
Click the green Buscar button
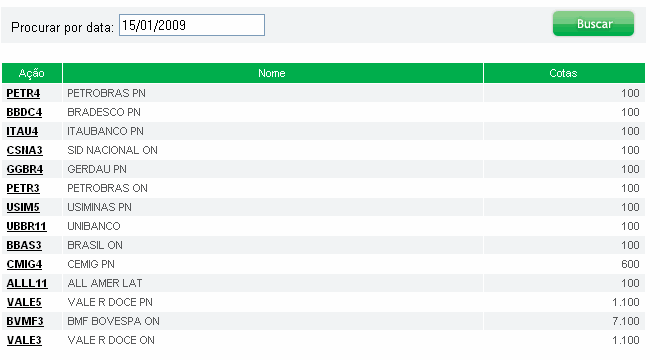click(593, 24)
